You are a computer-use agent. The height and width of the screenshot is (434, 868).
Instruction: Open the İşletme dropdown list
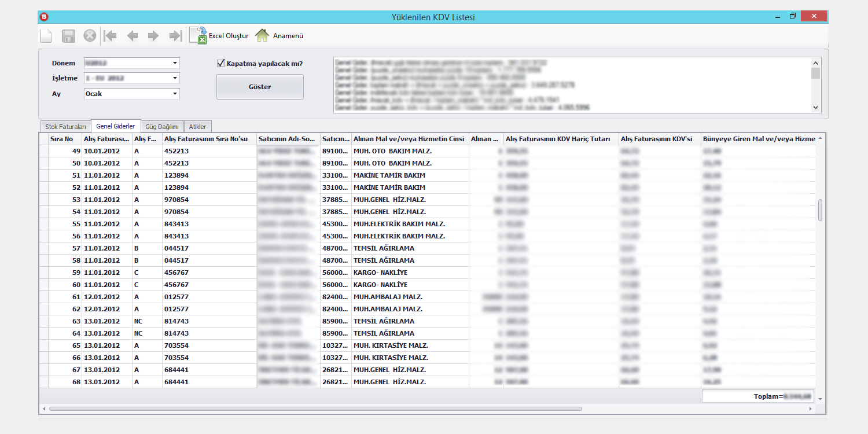(175, 78)
